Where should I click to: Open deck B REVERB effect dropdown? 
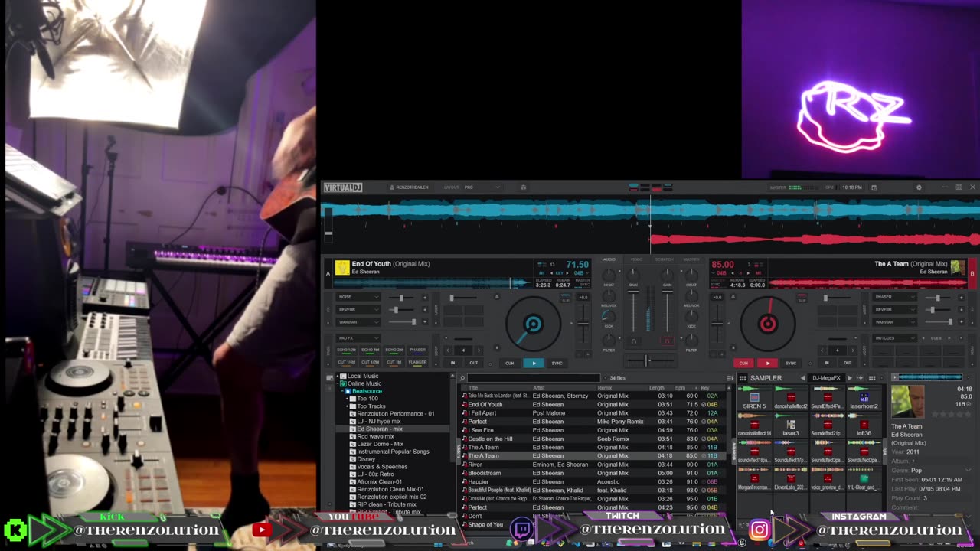pos(894,309)
